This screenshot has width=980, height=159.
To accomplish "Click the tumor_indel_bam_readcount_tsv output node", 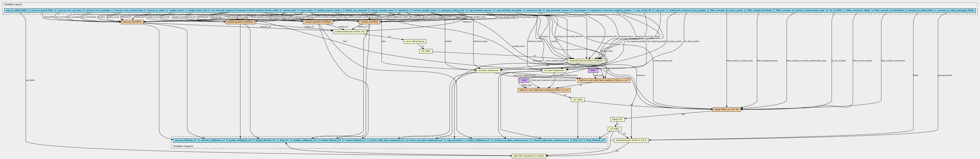I will click(388, 140).
